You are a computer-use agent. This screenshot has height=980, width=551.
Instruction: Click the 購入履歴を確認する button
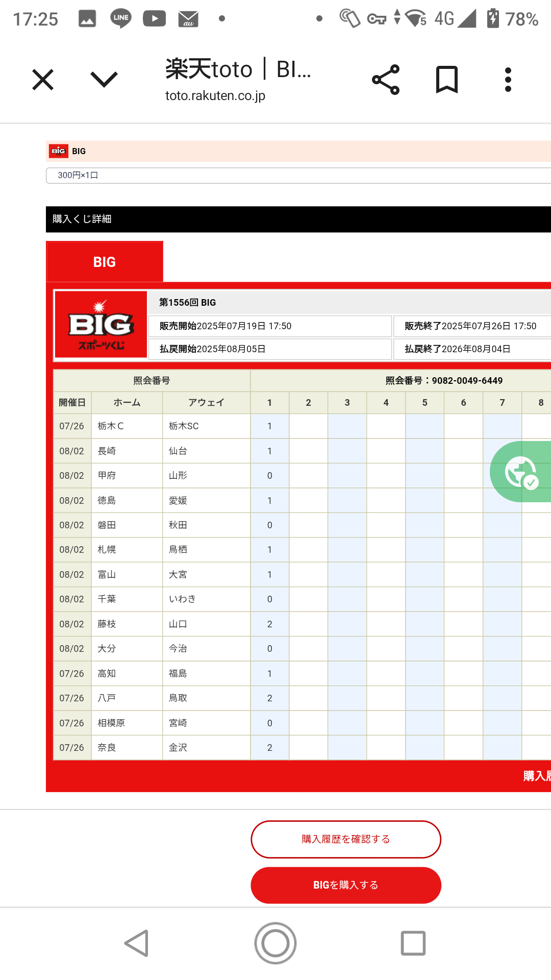coord(346,839)
